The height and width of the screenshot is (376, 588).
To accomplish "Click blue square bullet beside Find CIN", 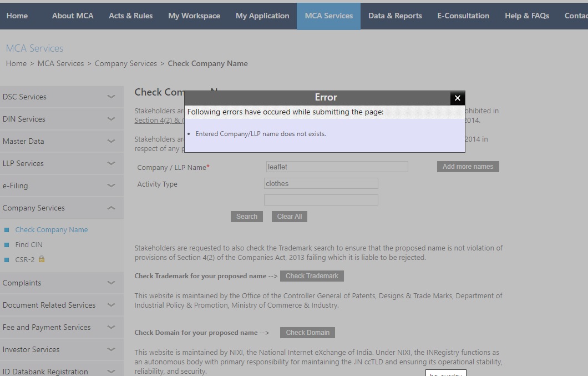I will pos(6,245).
